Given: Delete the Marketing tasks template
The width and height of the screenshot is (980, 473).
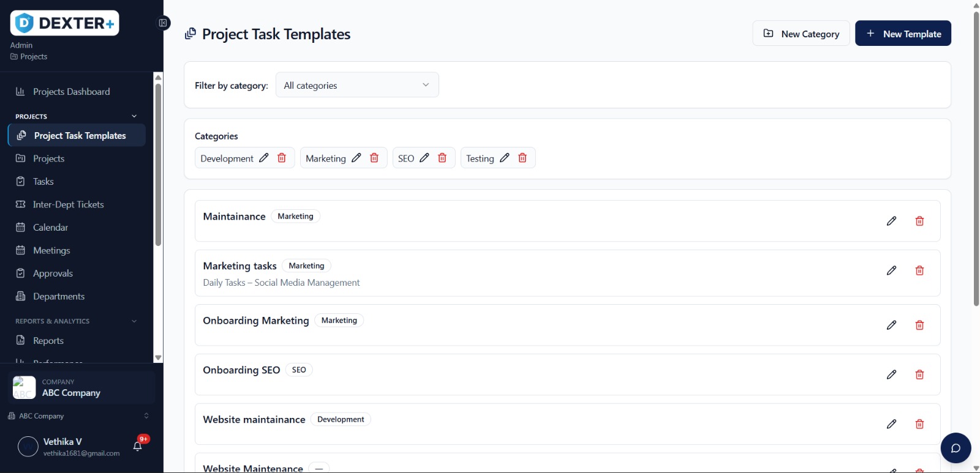Looking at the screenshot, I should click(919, 270).
